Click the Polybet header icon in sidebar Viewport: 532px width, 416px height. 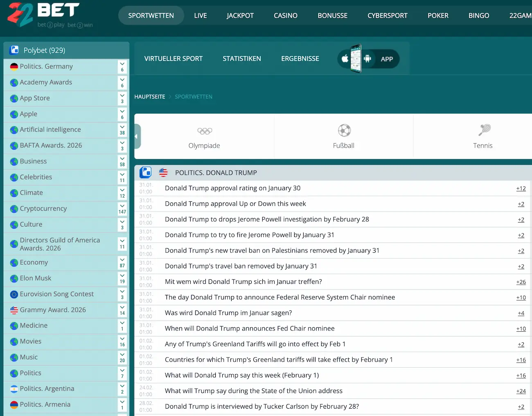pyautogui.click(x=14, y=50)
